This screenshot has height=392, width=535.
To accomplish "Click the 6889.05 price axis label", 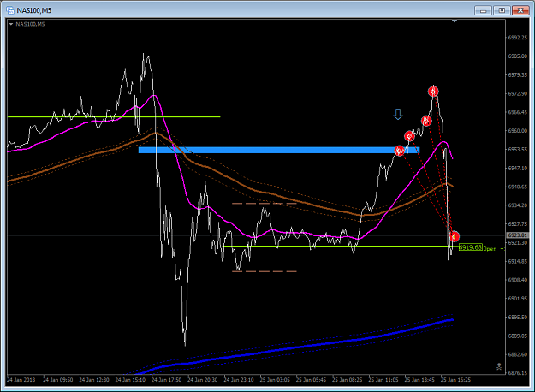I will 517,336.
